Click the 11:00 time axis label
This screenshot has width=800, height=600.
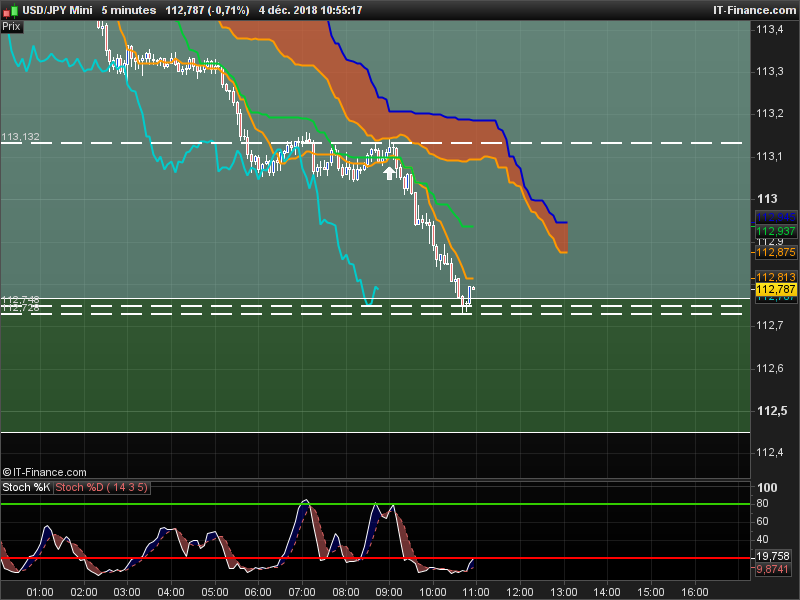476,592
